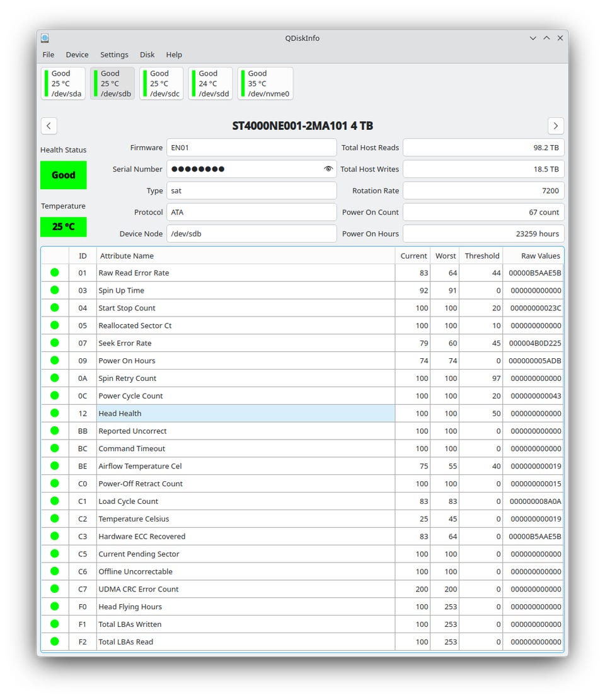The image size is (605, 700).
Task: Click green status dot for Offline Uncorrectable
Action: (x=54, y=571)
